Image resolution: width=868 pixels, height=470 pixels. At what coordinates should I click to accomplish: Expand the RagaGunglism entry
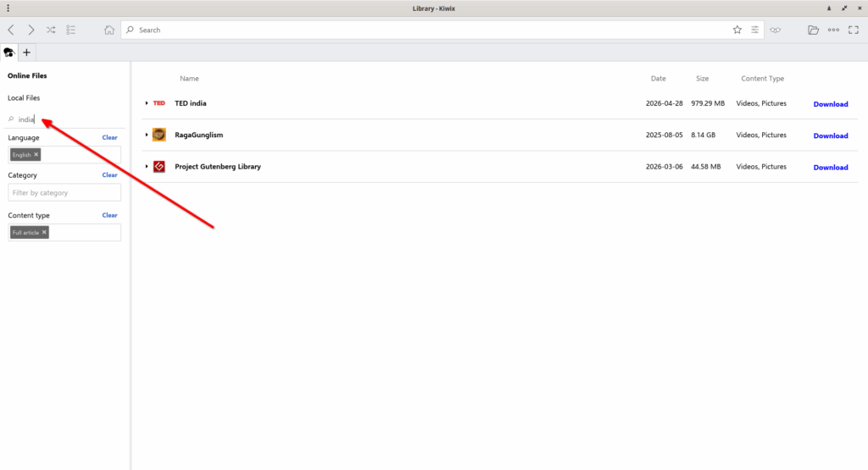tap(147, 135)
